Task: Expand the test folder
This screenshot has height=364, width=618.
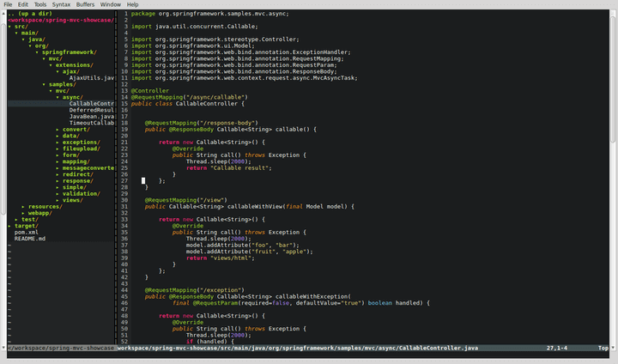Action: tap(29, 220)
